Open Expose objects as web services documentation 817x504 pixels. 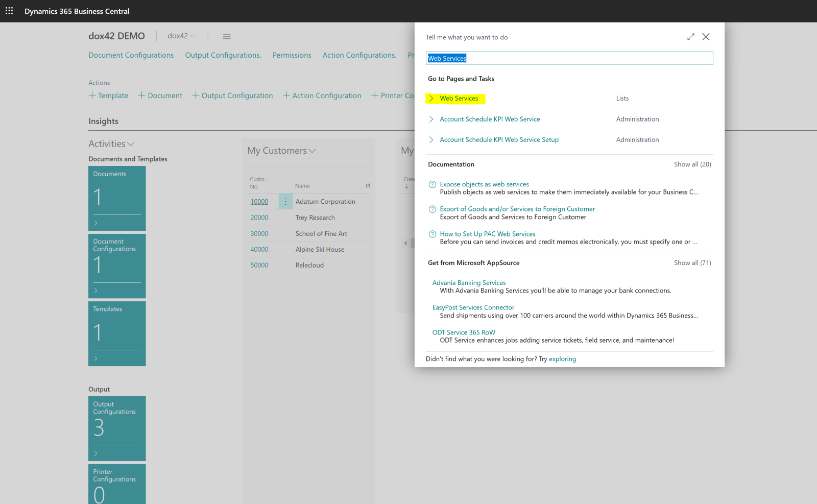[x=485, y=184]
